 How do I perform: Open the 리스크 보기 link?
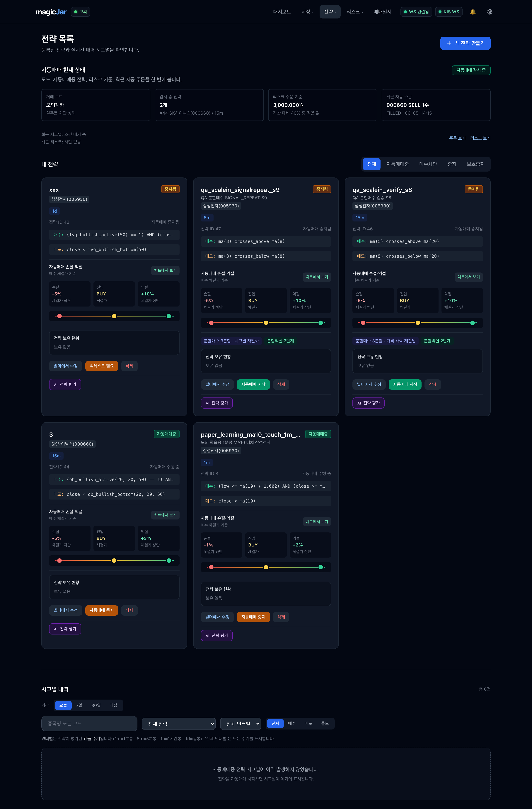click(x=480, y=138)
